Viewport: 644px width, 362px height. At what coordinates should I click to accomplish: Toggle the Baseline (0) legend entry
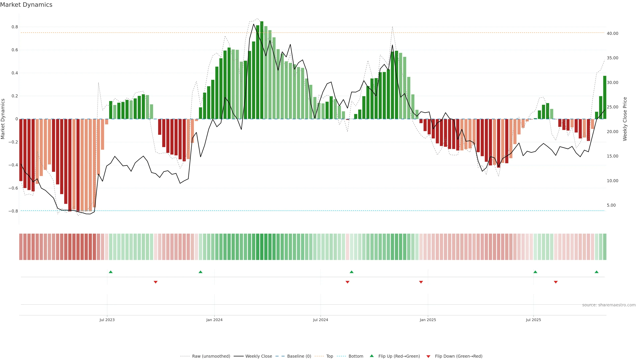299,356
